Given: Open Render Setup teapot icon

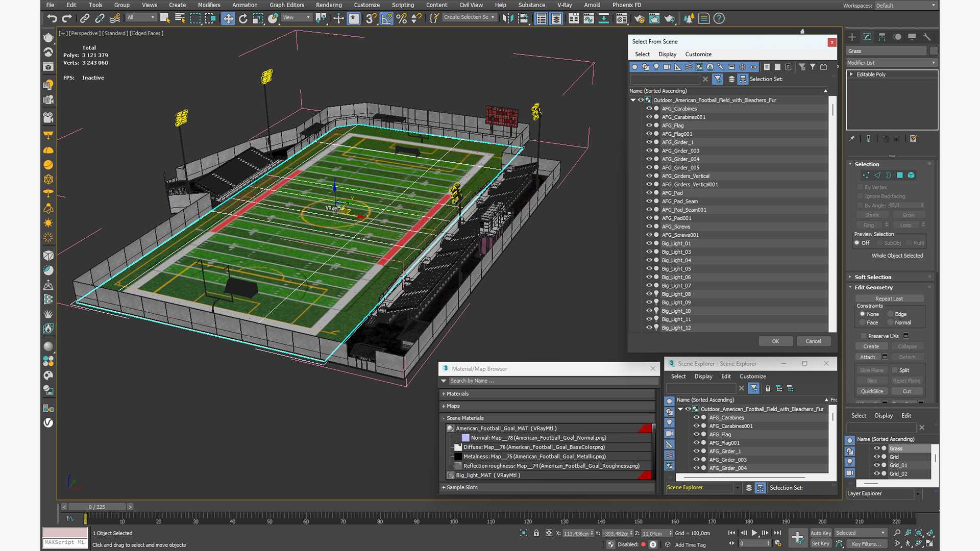Looking at the screenshot, I should point(639,19).
